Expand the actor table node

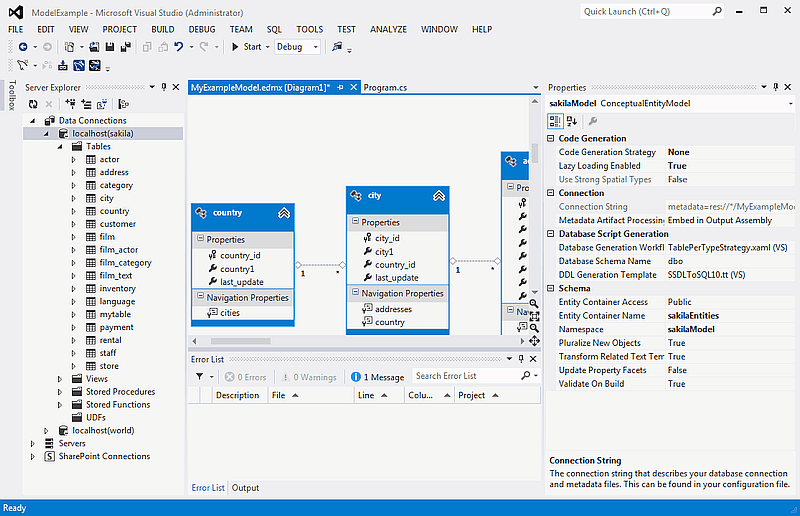73,160
